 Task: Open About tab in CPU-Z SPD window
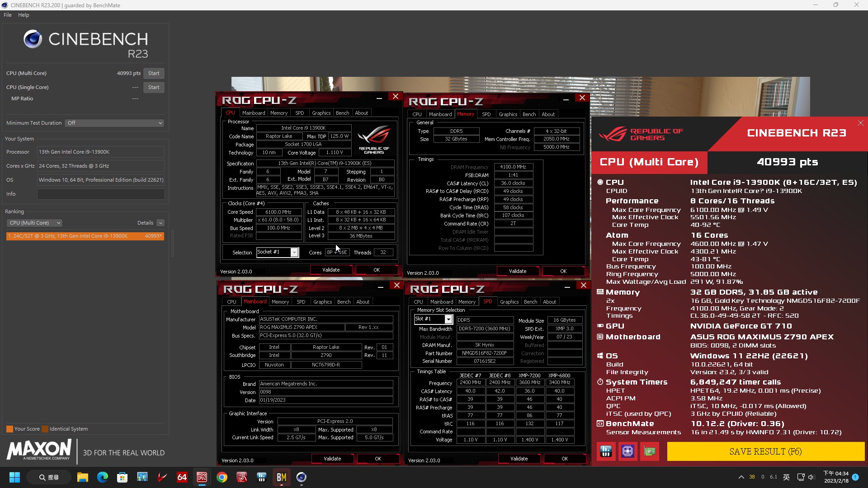pos(550,302)
